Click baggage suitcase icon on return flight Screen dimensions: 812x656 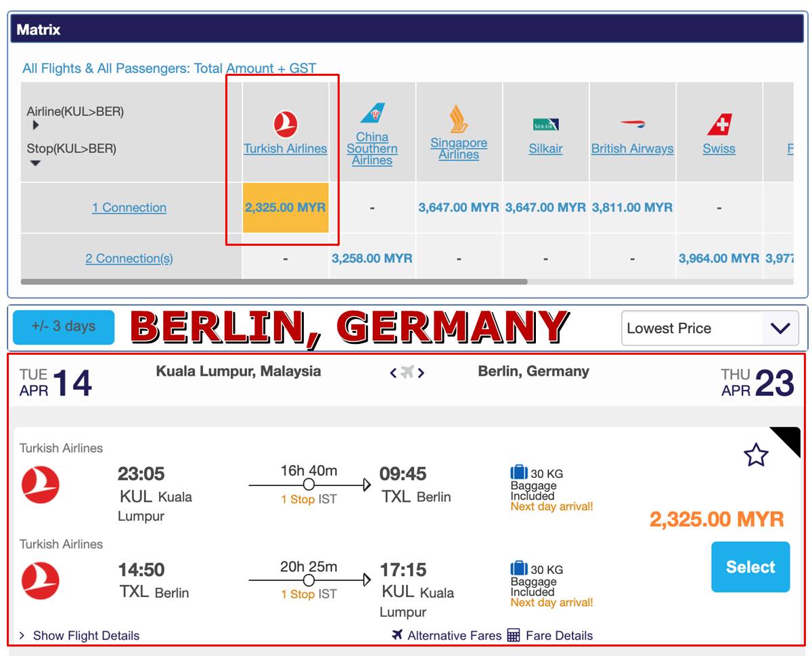(519, 569)
